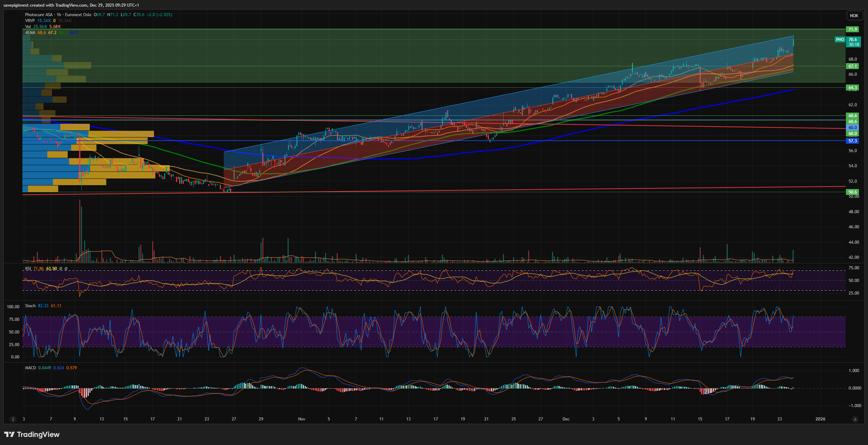Click the VRVP indicator legend
This screenshot has height=445, width=868.
30,21
